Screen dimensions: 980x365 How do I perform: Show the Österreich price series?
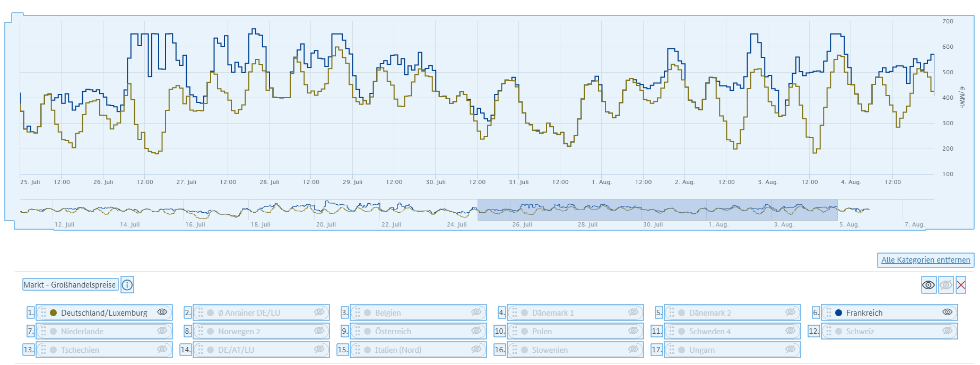pos(476,331)
